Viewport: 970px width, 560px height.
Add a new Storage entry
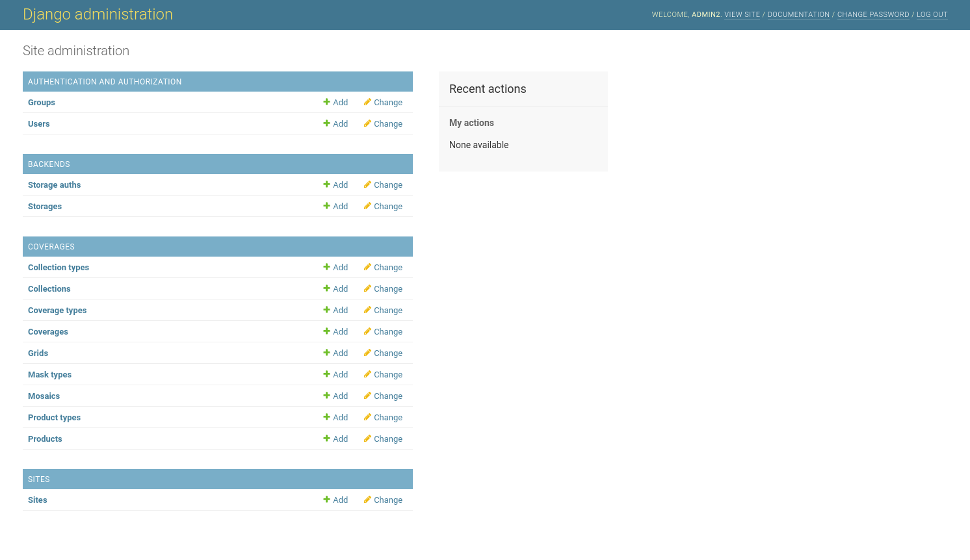pos(335,207)
